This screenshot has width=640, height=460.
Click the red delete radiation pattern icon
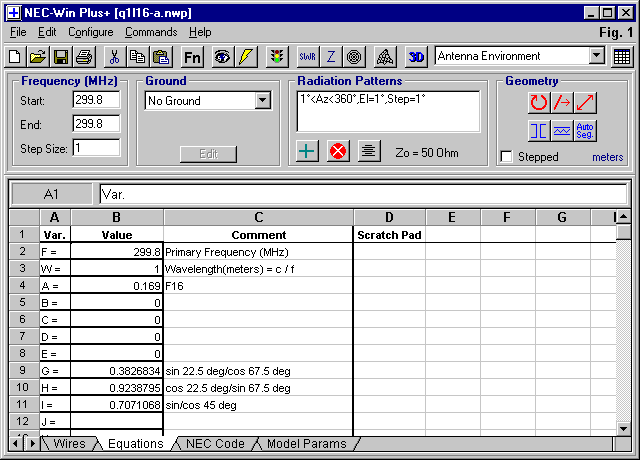(x=338, y=152)
